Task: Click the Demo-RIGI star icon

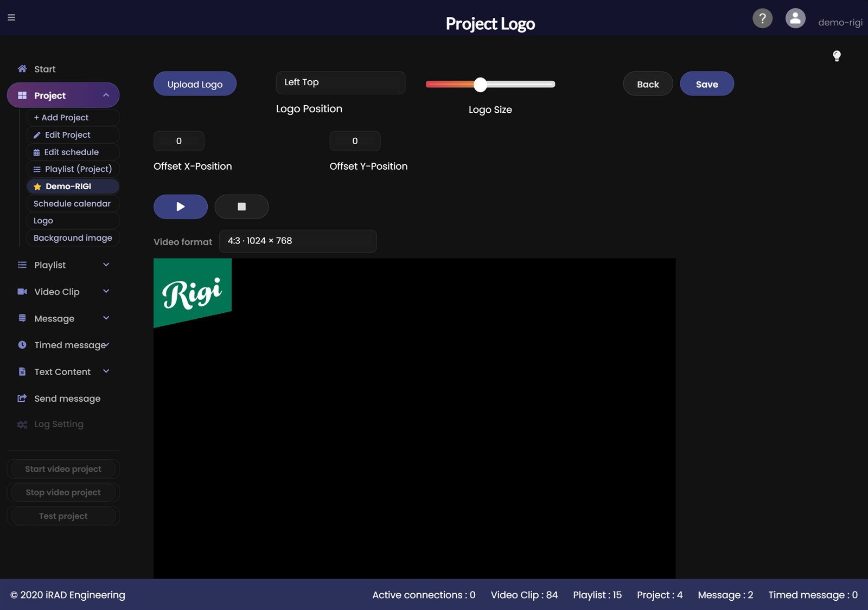Action: (x=37, y=187)
